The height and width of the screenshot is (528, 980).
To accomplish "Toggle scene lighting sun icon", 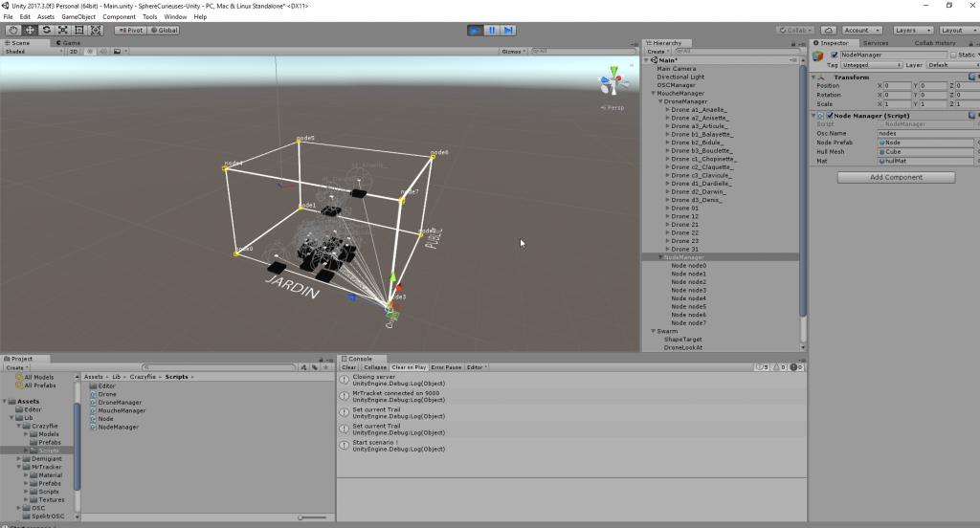I will (90, 52).
